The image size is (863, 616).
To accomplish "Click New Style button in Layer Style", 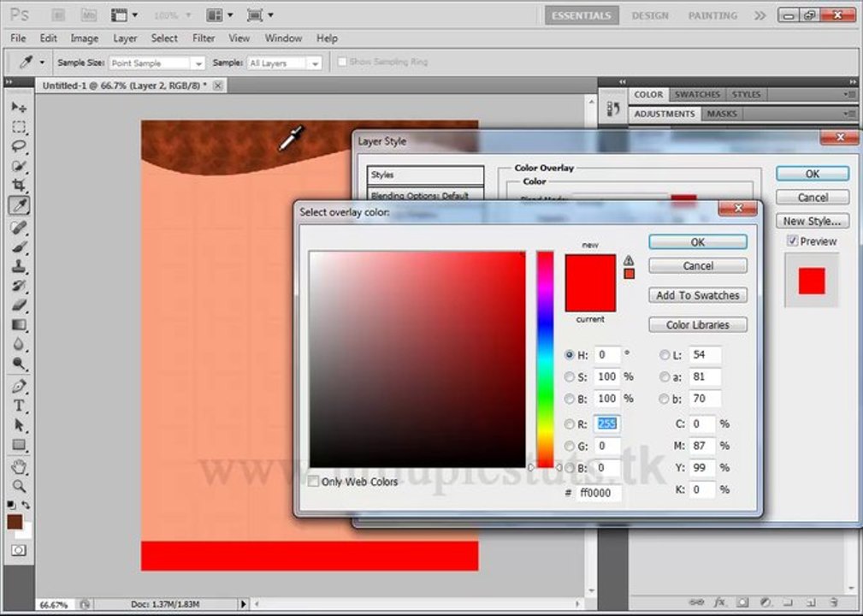I will 813,221.
